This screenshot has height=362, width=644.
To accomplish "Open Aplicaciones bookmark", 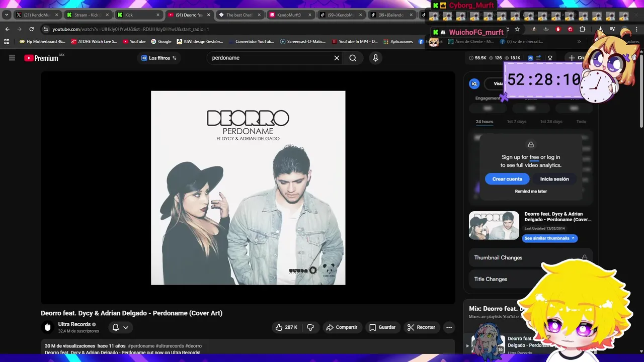I will point(398,42).
